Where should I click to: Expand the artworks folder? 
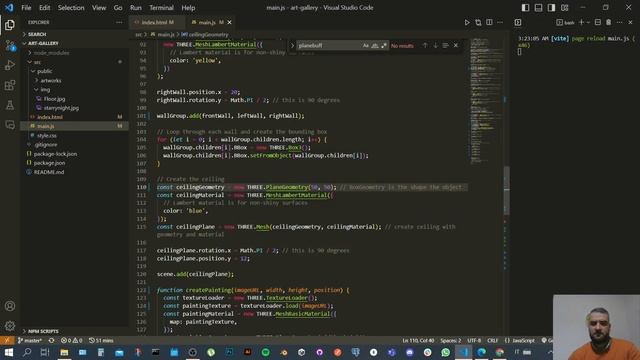[x=51, y=81]
